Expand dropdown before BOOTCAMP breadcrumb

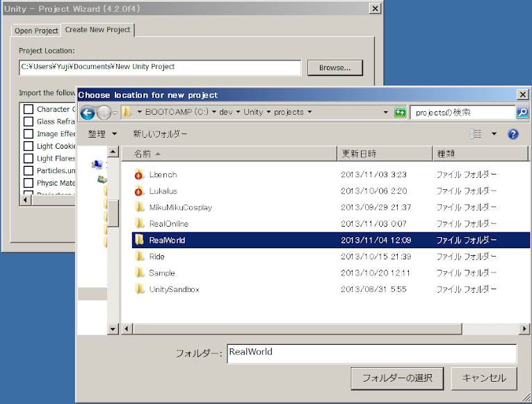click(x=140, y=112)
